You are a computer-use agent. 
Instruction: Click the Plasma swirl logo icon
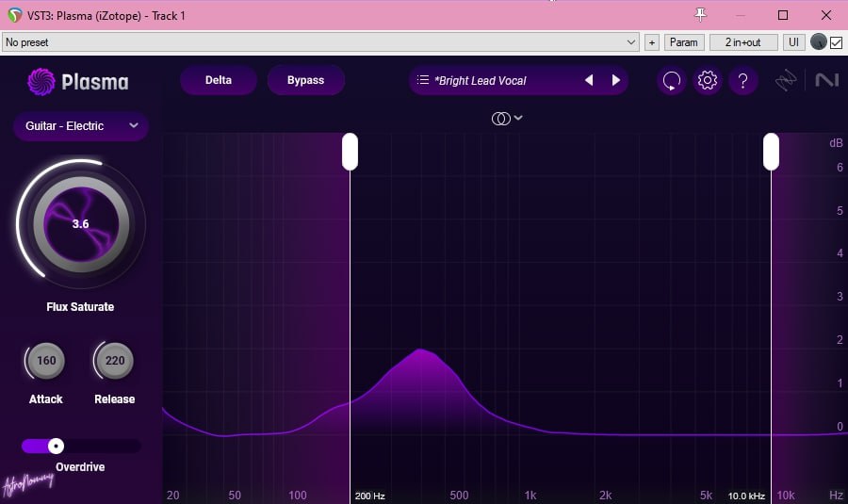point(41,82)
